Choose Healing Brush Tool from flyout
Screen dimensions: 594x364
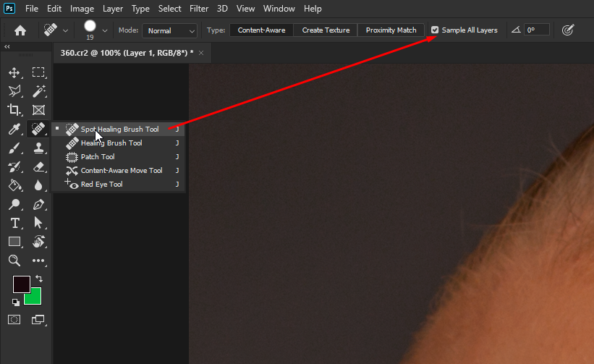pyautogui.click(x=118, y=143)
